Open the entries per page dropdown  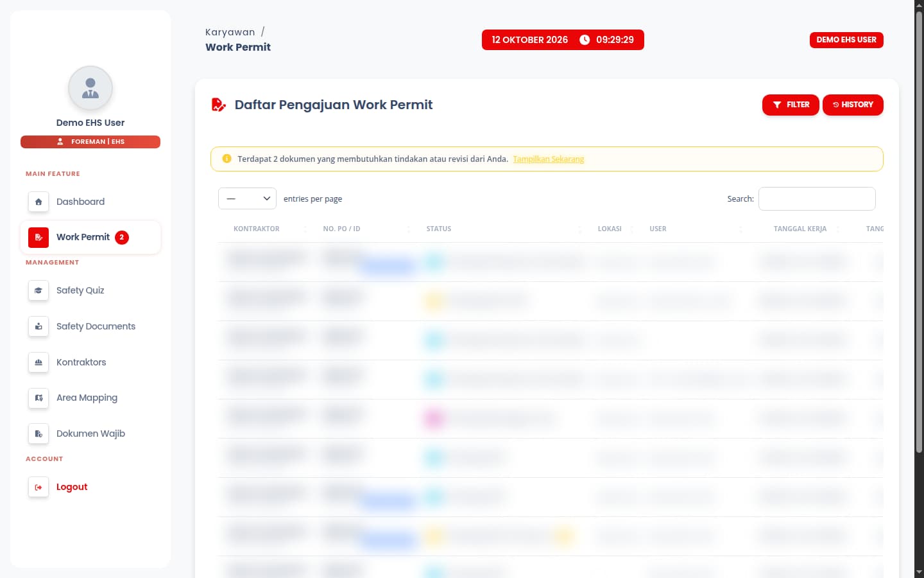click(x=247, y=198)
